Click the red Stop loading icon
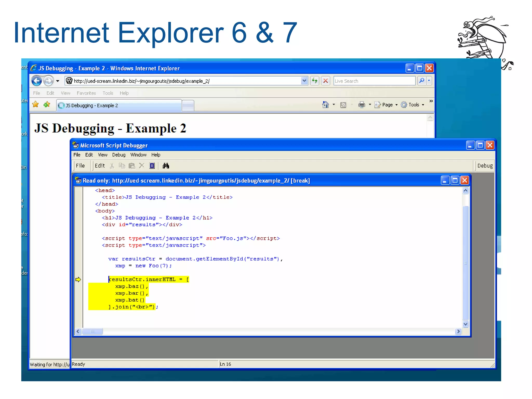The width and height of the screenshot is (532, 399). point(325,81)
